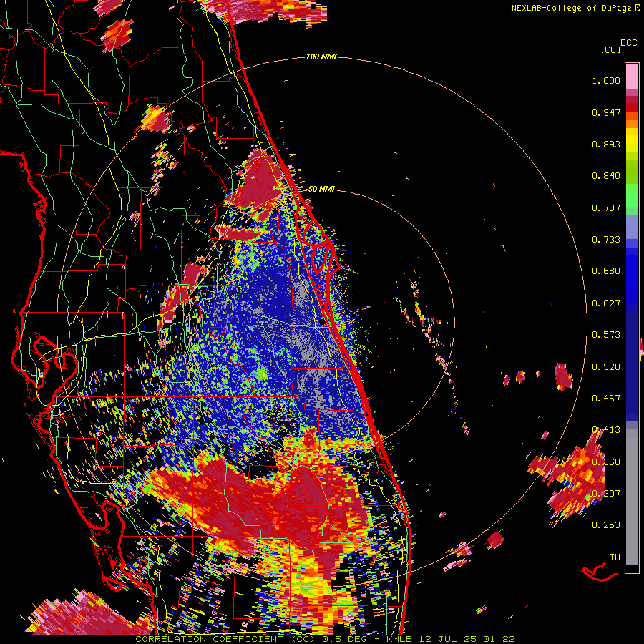Click the [CC] units label
The width and height of the screenshot is (644, 644).
pos(610,49)
